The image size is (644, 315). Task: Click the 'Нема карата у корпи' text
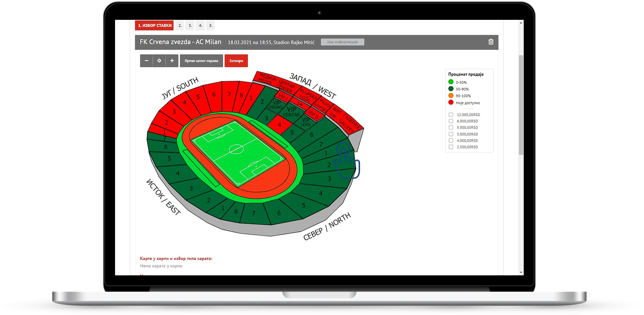[x=161, y=266]
